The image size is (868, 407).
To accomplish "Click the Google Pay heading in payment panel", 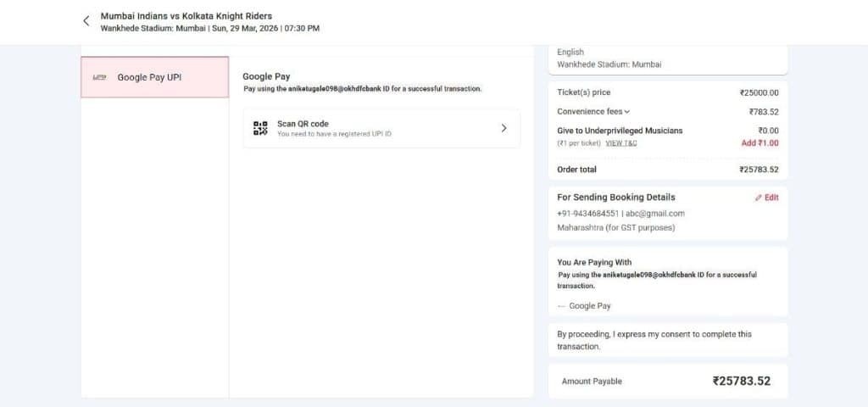I will point(266,76).
